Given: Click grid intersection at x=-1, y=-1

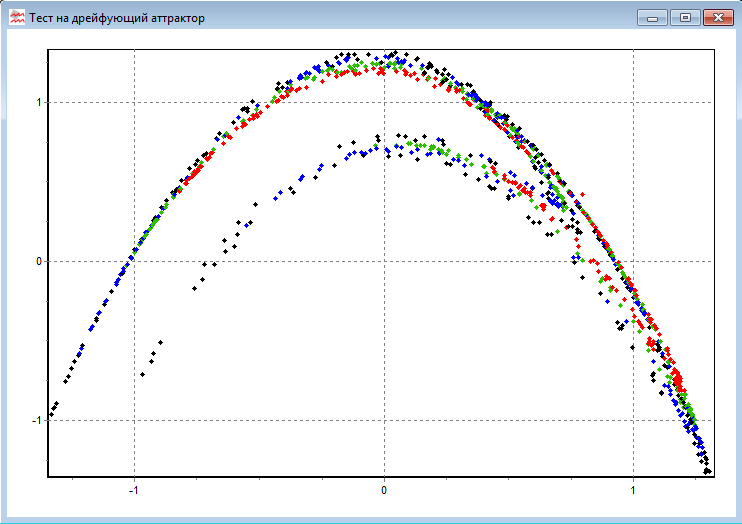Looking at the screenshot, I should 135,421.
